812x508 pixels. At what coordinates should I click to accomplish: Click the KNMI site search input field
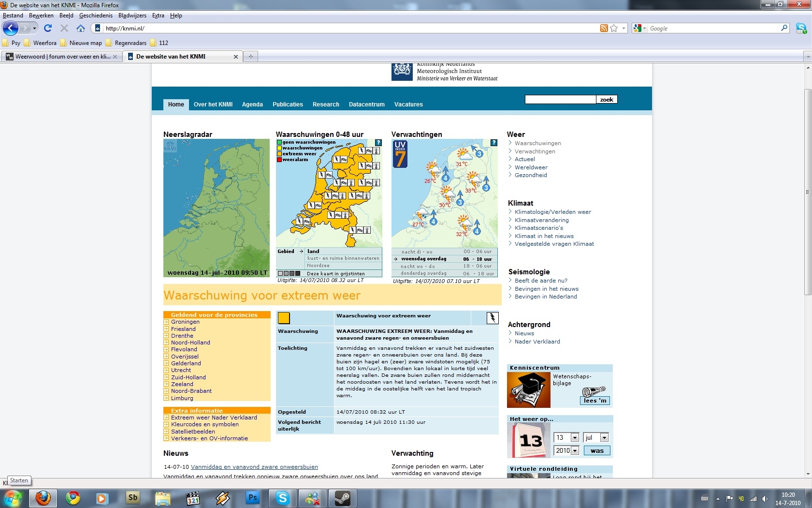click(x=560, y=100)
